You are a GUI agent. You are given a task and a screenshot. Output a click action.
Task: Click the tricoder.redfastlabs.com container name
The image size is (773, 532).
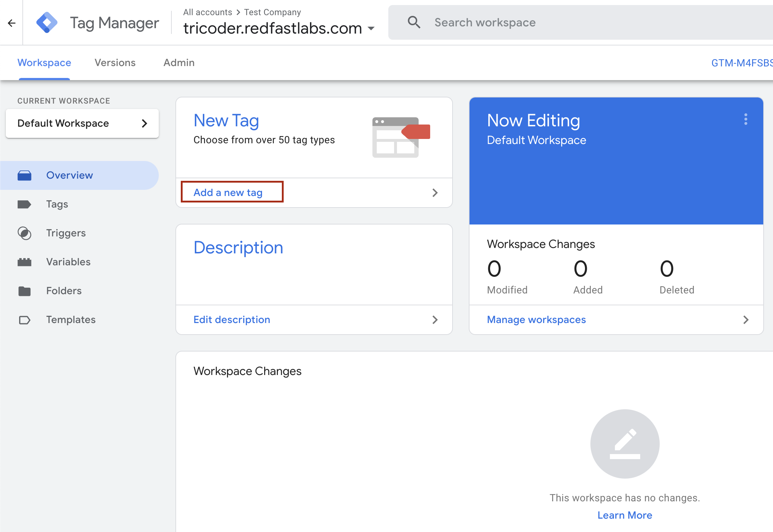pos(272,28)
